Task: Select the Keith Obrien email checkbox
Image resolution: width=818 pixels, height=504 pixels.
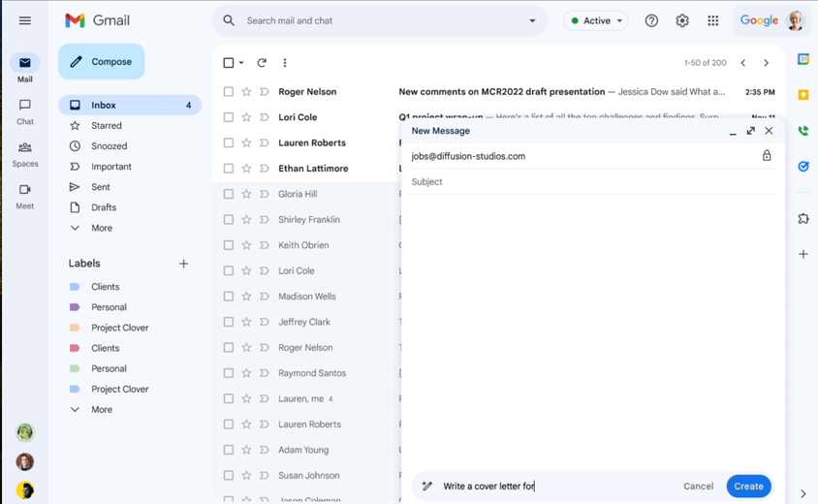Action: click(228, 245)
